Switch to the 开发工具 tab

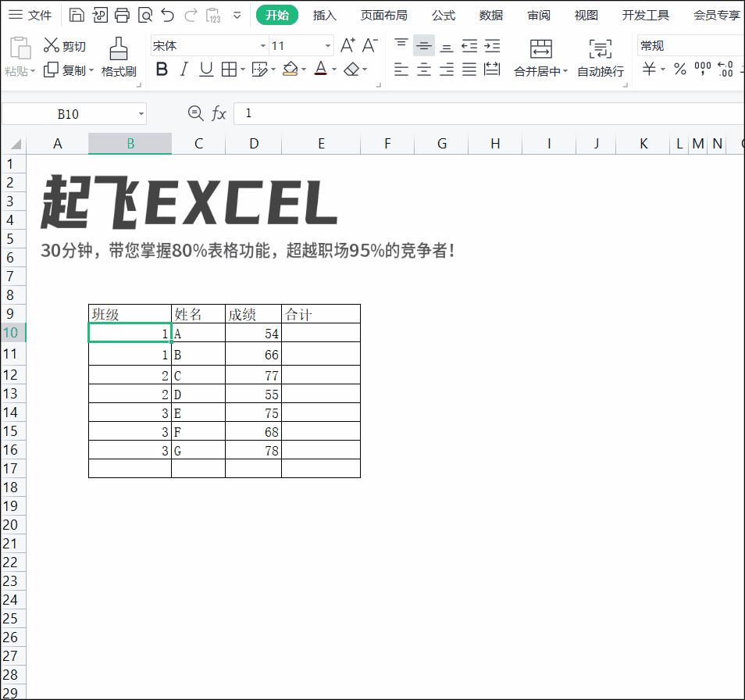point(646,16)
